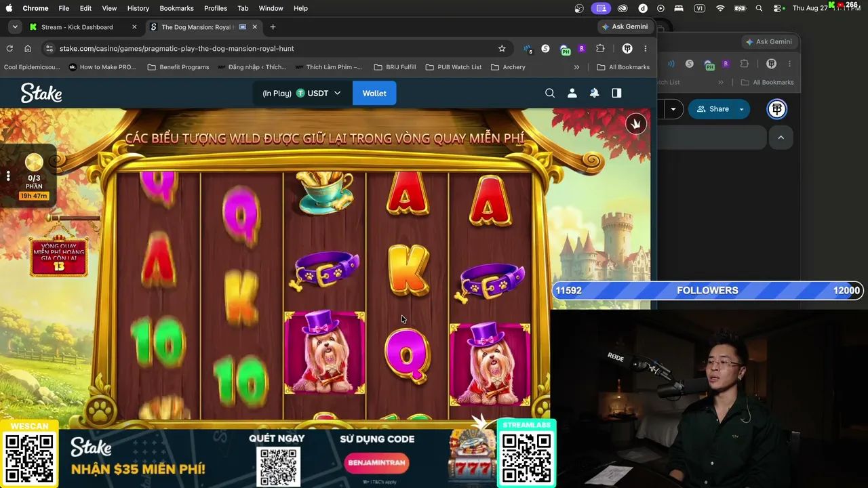Click the dog wild symbol on the third reel
The height and width of the screenshot is (488, 868).
pos(325,353)
